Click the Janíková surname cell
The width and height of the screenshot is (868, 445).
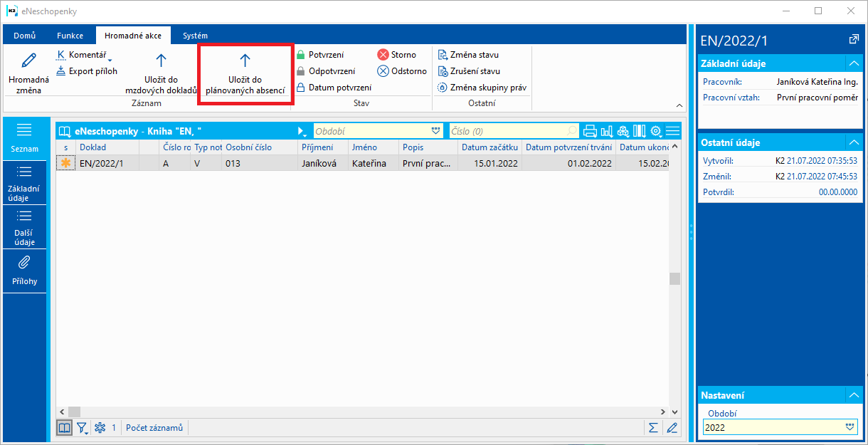322,163
